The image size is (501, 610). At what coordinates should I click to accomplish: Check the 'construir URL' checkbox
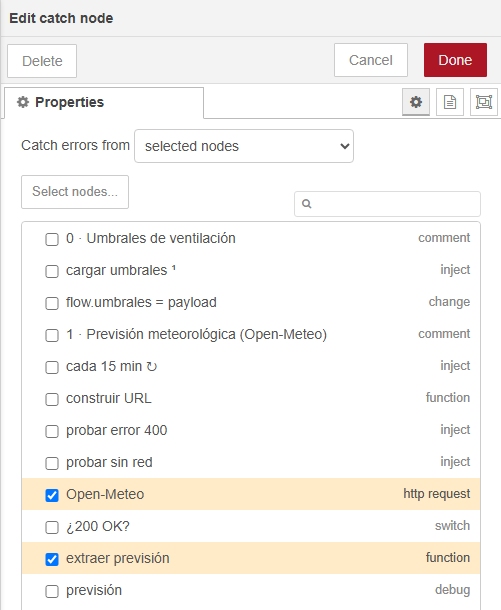coord(52,399)
